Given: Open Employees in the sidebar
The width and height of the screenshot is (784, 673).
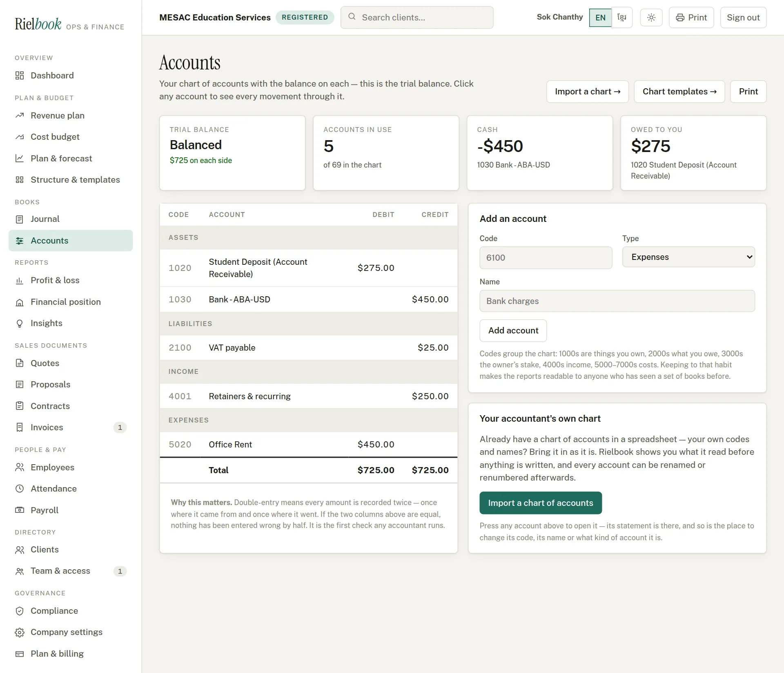Looking at the screenshot, I should (x=71, y=467).
